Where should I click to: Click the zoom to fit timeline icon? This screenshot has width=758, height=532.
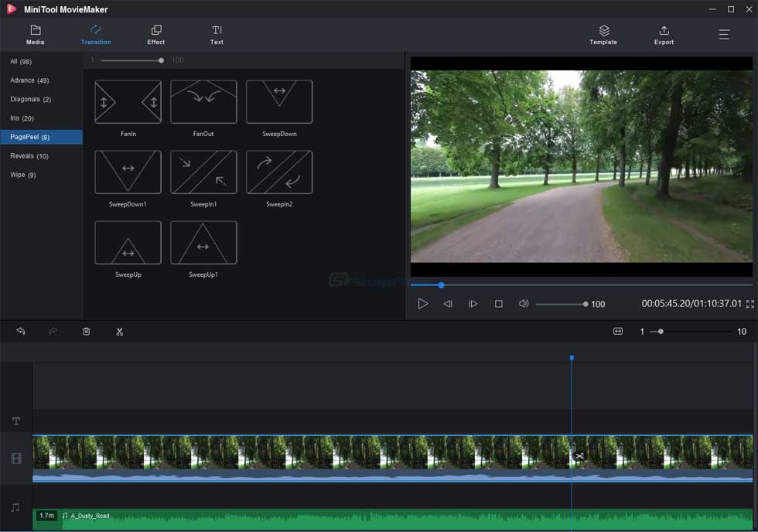(x=618, y=331)
